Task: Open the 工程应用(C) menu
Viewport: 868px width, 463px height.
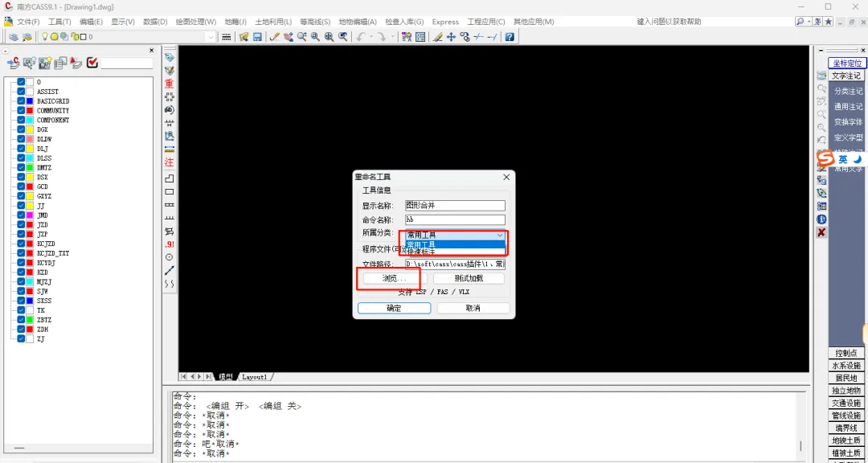Action: [x=486, y=23]
